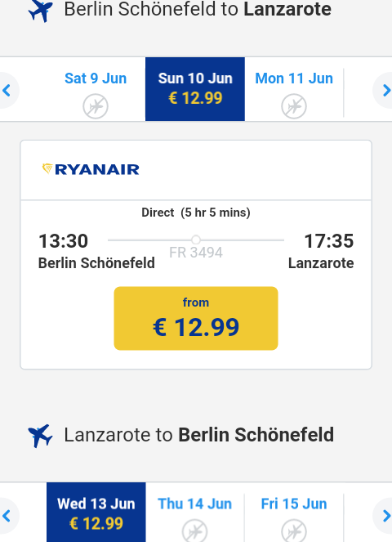Select the Mon 11 Jun date tab
392x542 pixels.
coord(294,89)
